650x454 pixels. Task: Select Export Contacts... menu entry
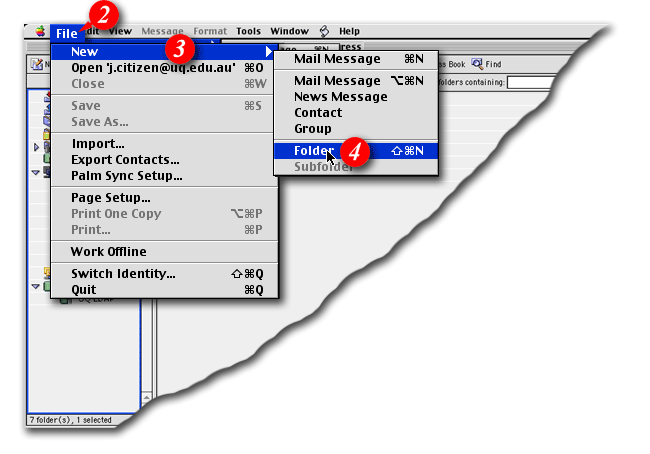click(125, 159)
